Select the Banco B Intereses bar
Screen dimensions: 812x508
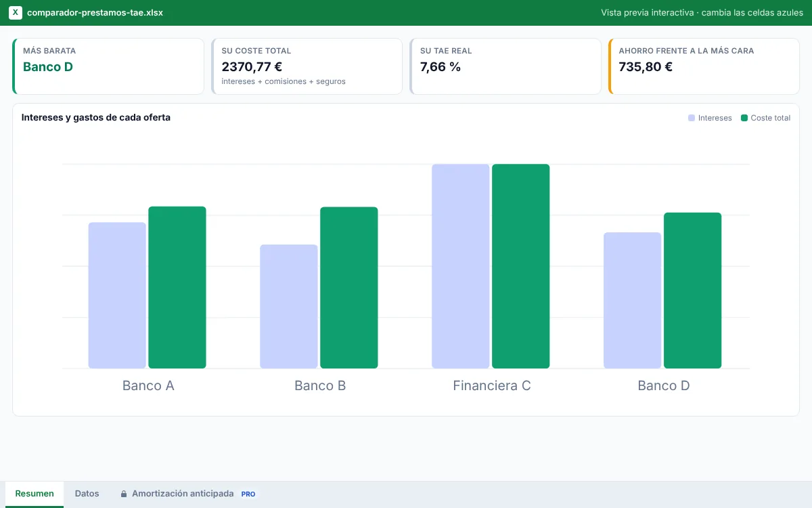(x=289, y=306)
